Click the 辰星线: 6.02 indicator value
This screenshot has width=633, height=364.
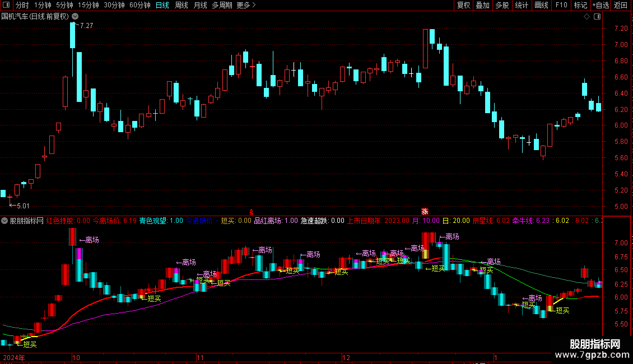(x=491, y=221)
